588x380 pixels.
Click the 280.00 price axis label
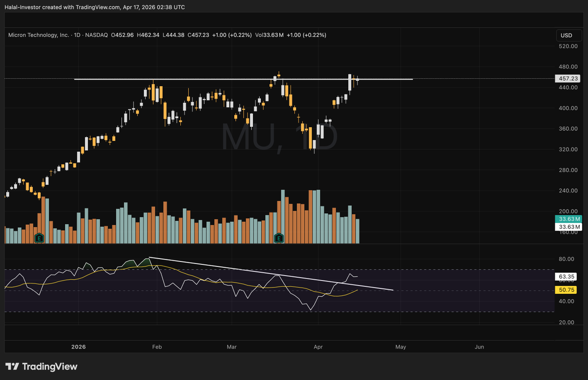pos(567,170)
